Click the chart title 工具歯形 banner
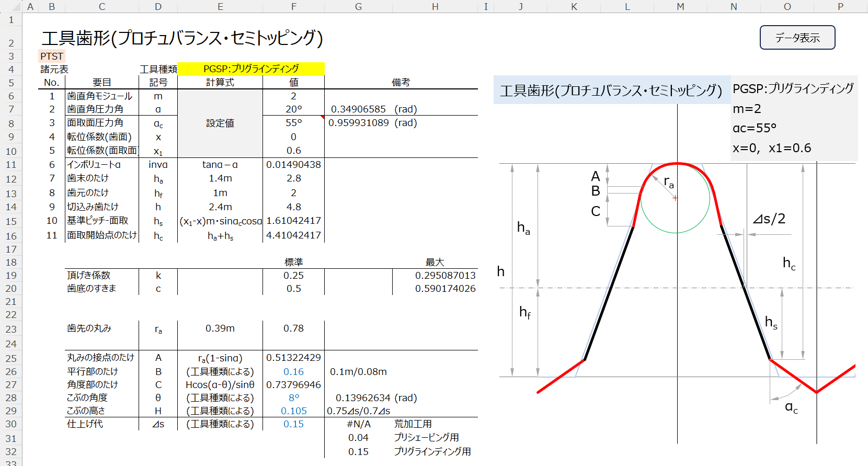 point(611,90)
